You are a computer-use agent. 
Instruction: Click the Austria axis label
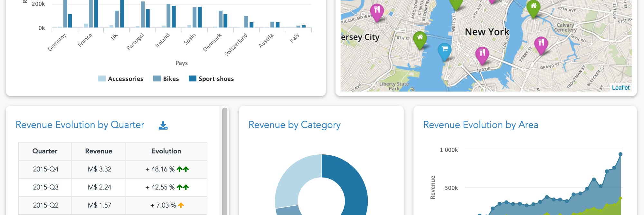266,41
